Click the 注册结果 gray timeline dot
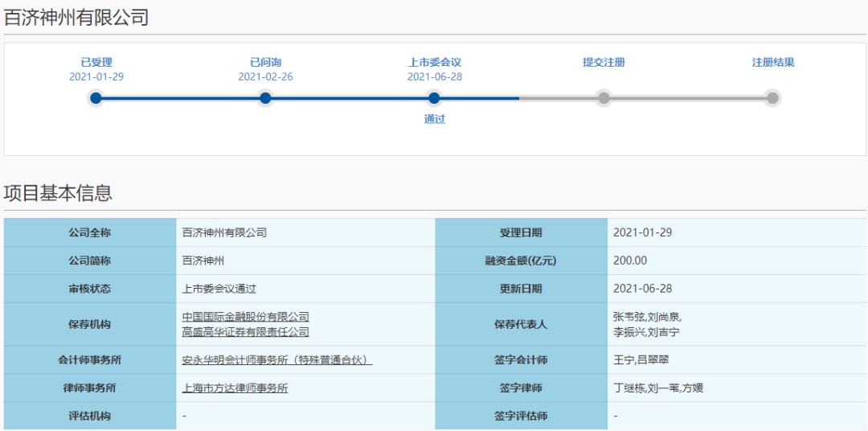Viewport: 868px width, 431px height. tap(773, 99)
